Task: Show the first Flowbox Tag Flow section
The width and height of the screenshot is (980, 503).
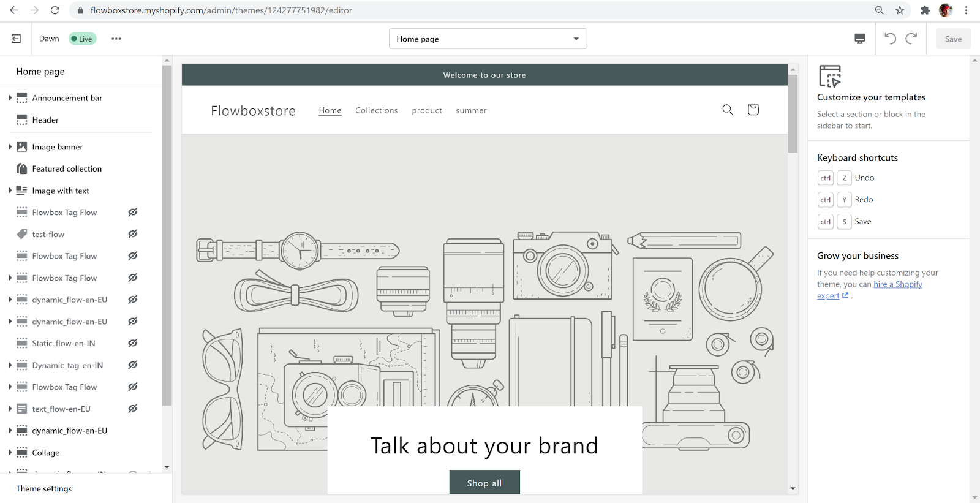Action: [x=133, y=212]
